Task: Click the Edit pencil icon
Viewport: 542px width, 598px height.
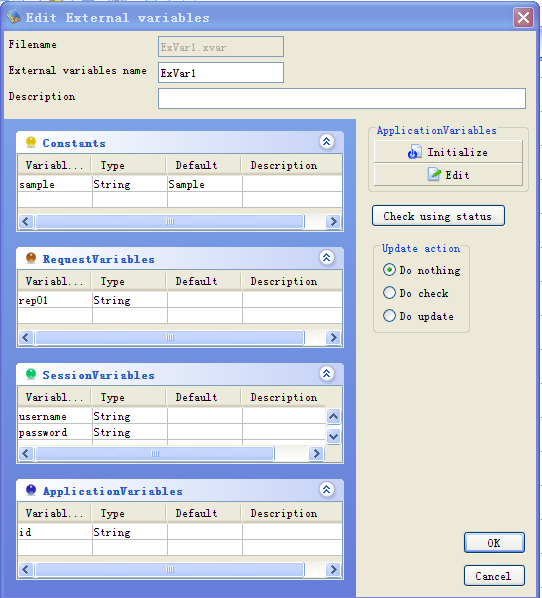Action: (434, 174)
